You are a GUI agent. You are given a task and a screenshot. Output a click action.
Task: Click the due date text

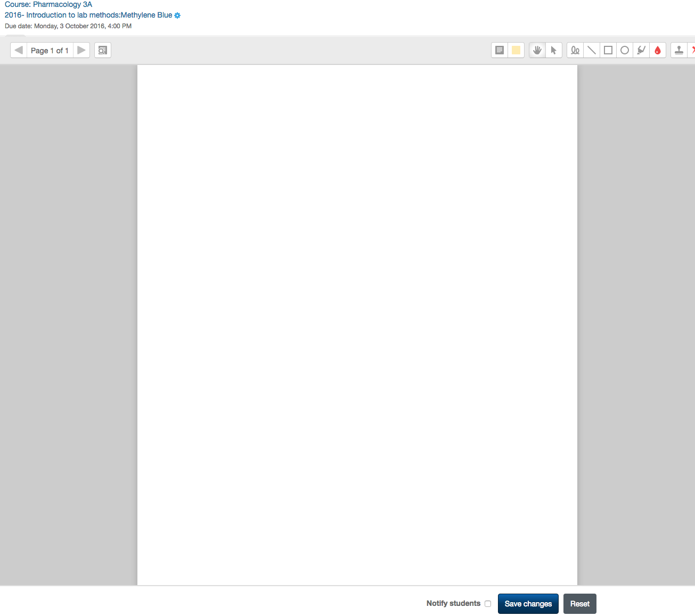click(x=68, y=26)
